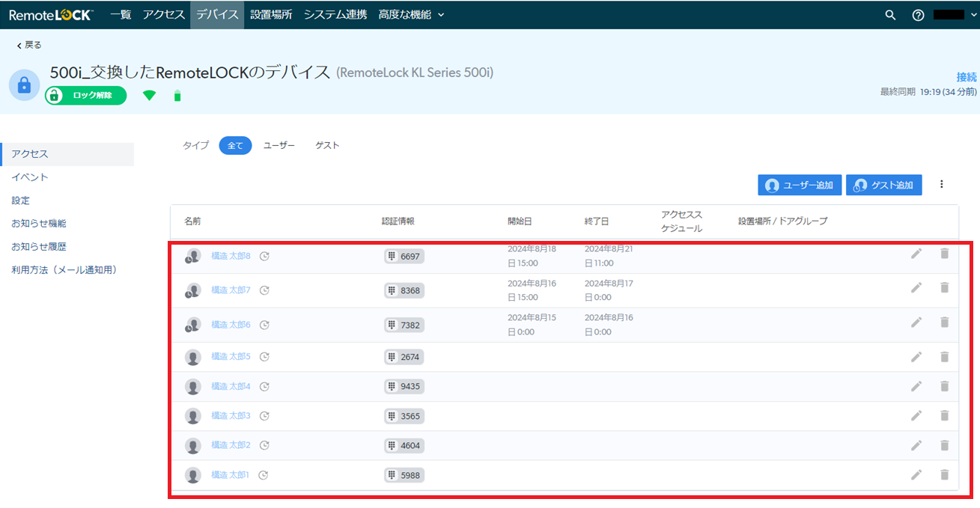This screenshot has width=980, height=508.
Task: Open イベント in the left sidebar
Action: (30, 177)
